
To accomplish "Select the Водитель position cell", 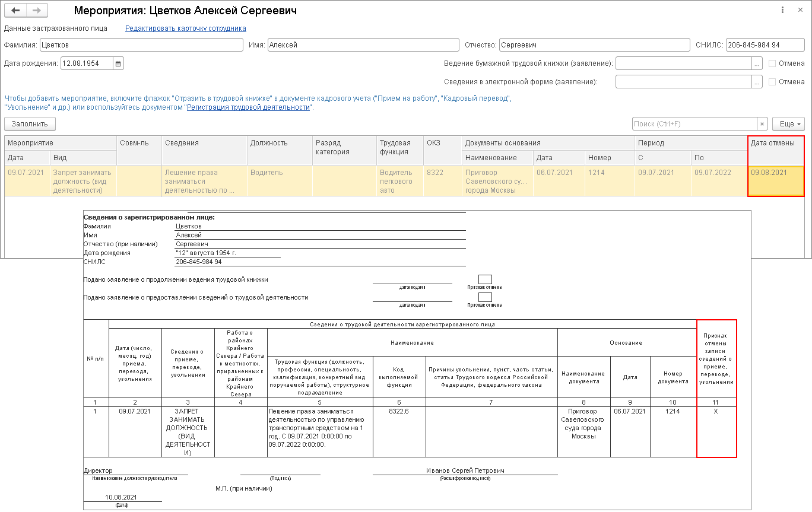I will 280,181.
